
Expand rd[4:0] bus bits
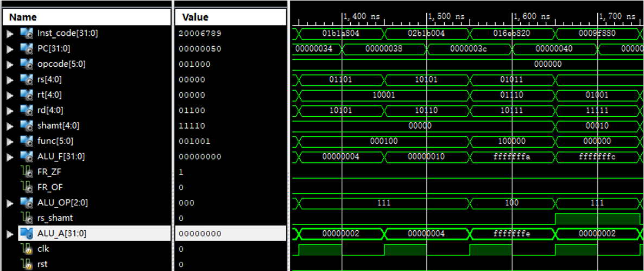click(9, 110)
